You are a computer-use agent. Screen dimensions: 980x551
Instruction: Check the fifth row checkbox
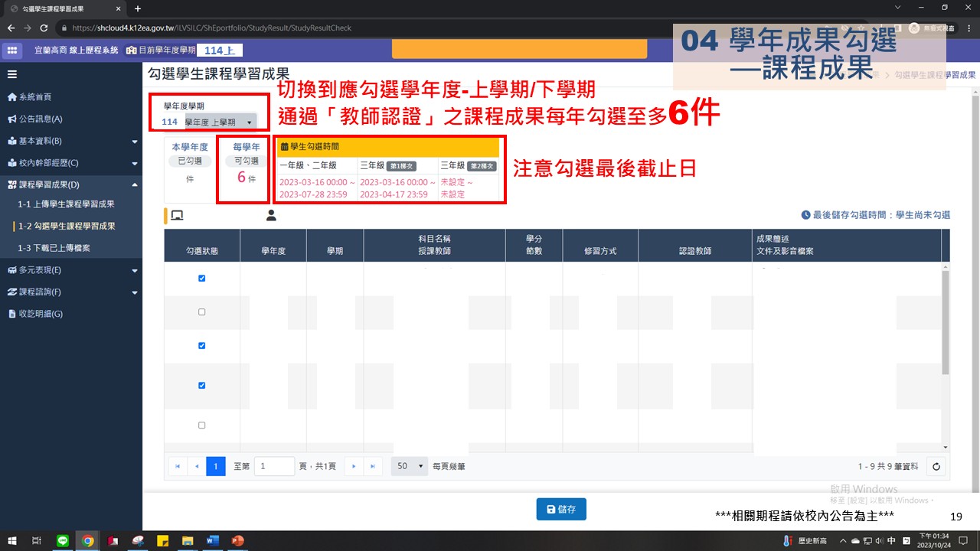202,425
